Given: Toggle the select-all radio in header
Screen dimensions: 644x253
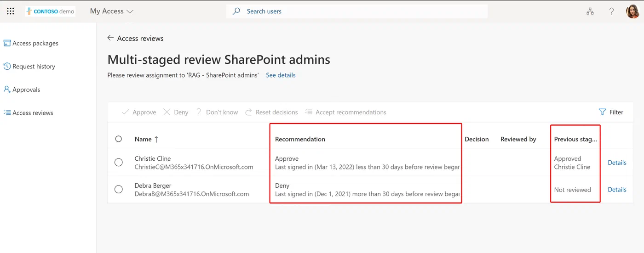Looking at the screenshot, I should tap(119, 139).
